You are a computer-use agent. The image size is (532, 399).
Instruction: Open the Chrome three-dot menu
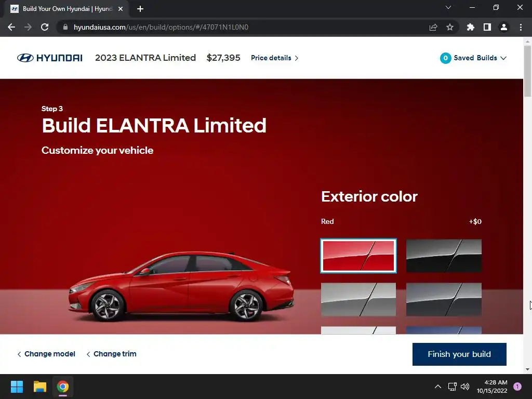(521, 27)
